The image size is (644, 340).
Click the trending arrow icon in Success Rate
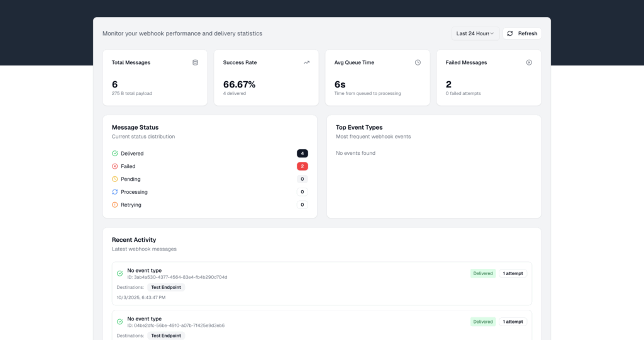tap(306, 62)
